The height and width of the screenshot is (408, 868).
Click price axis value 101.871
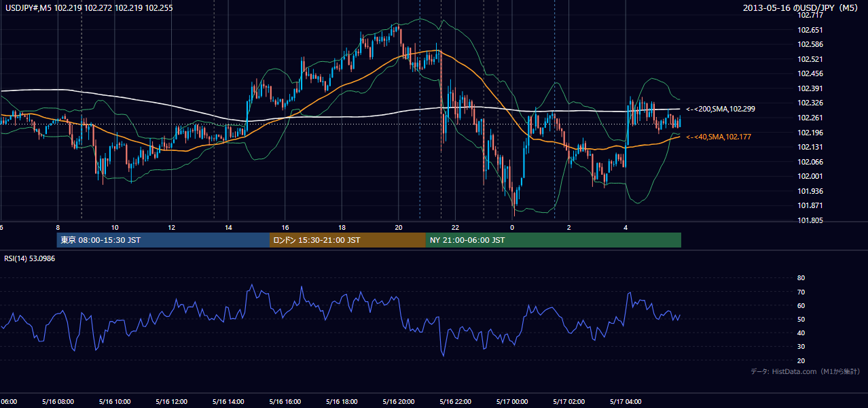[810, 206]
